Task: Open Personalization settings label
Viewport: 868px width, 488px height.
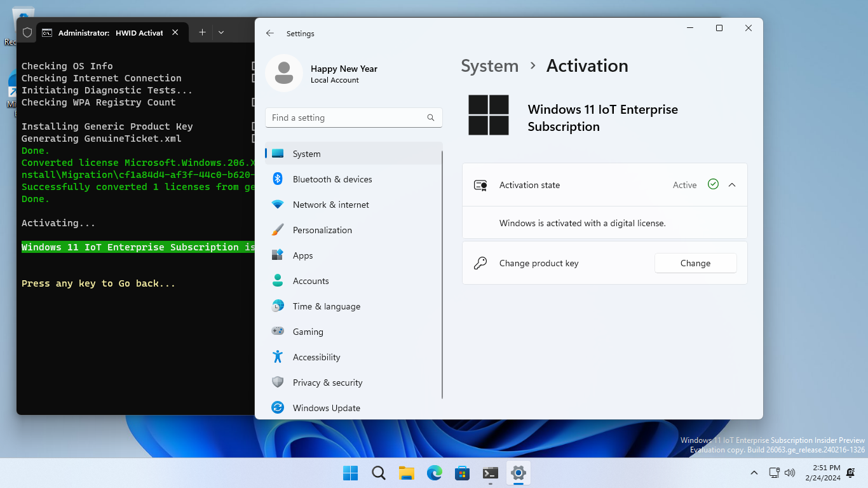Action: click(x=322, y=230)
